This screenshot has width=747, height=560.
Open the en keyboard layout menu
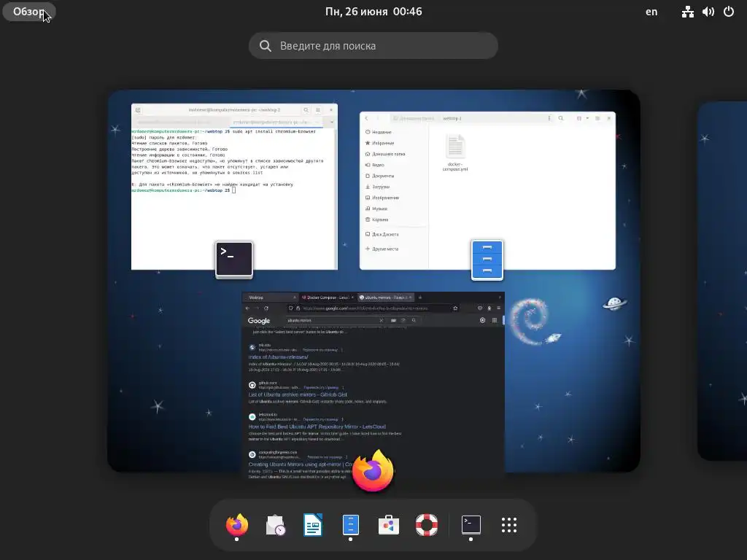[x=651, y=12]
